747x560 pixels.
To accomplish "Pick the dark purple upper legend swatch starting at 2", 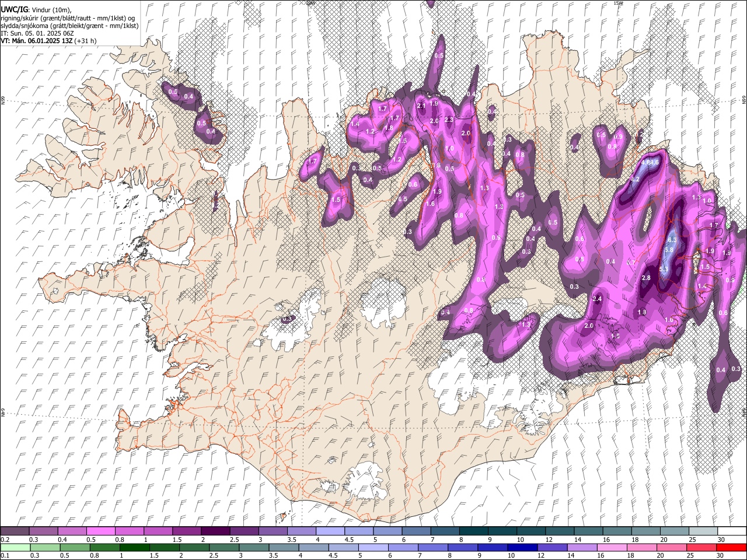I will 215,531.
